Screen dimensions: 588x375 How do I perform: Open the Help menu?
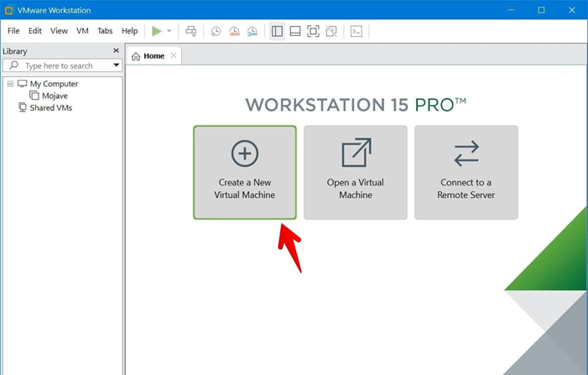130,31
